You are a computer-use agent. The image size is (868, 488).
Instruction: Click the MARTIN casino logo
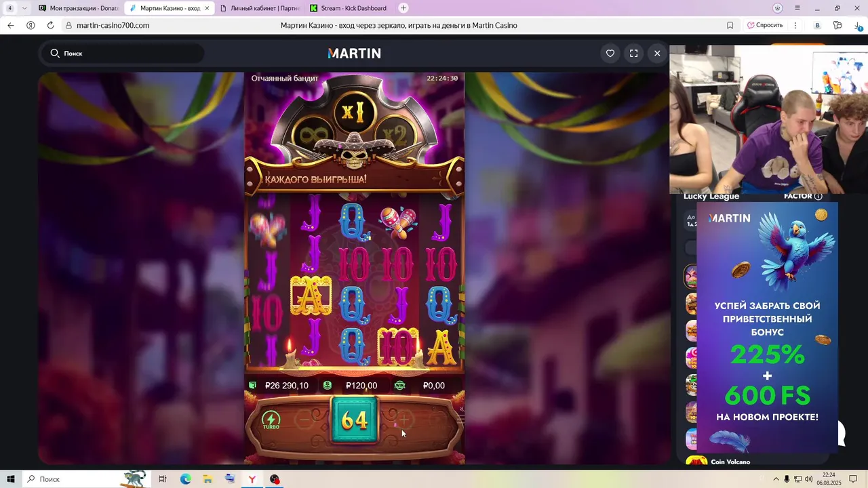(354, 54)
